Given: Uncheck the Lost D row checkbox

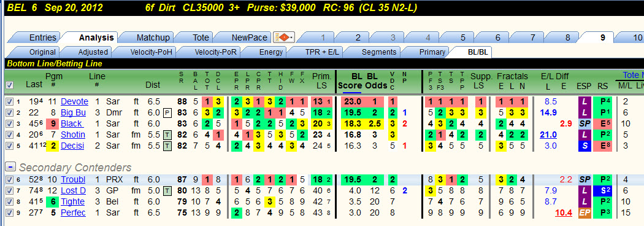Looking at the screenshot, I should (x=9, y=190).
